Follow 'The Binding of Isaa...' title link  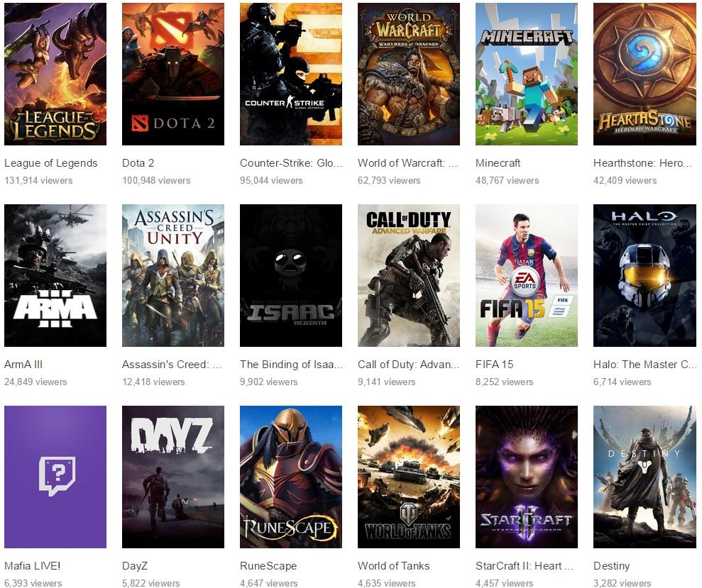click(292, 365)
